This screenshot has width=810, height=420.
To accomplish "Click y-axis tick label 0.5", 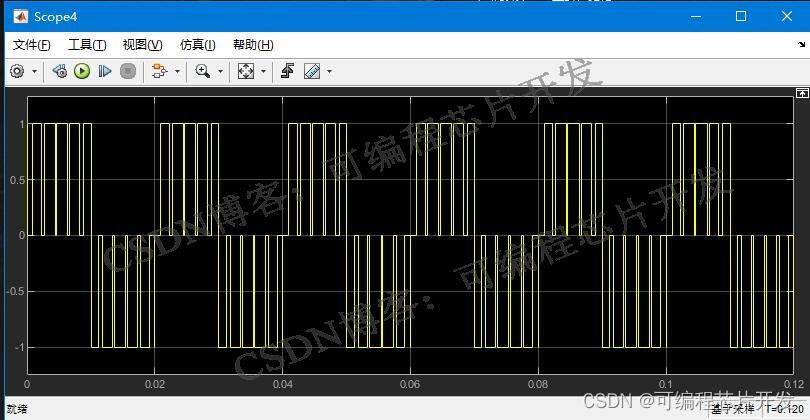I will (x=17, y=180).
